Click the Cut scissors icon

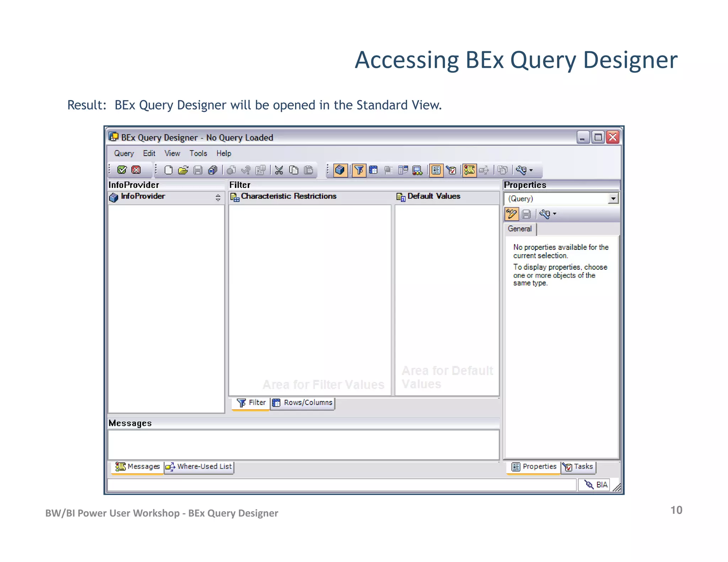279,170
